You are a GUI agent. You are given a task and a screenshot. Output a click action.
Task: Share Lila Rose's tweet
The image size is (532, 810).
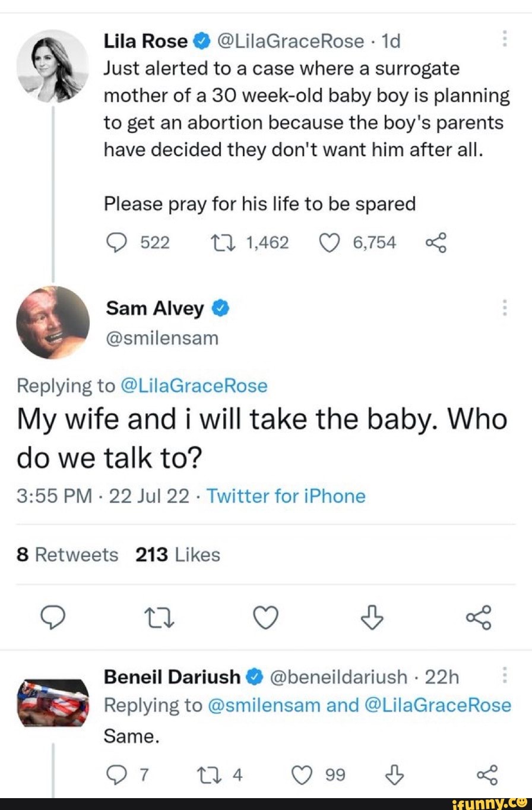click(435, 243)
